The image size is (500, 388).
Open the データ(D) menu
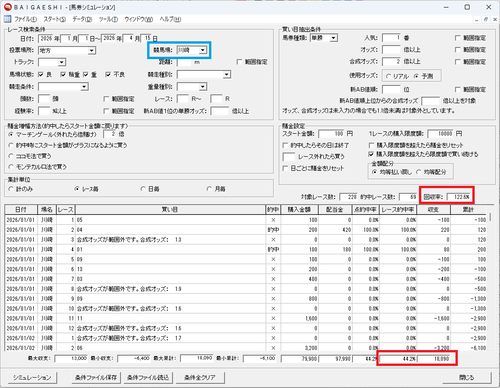[82, 19]
